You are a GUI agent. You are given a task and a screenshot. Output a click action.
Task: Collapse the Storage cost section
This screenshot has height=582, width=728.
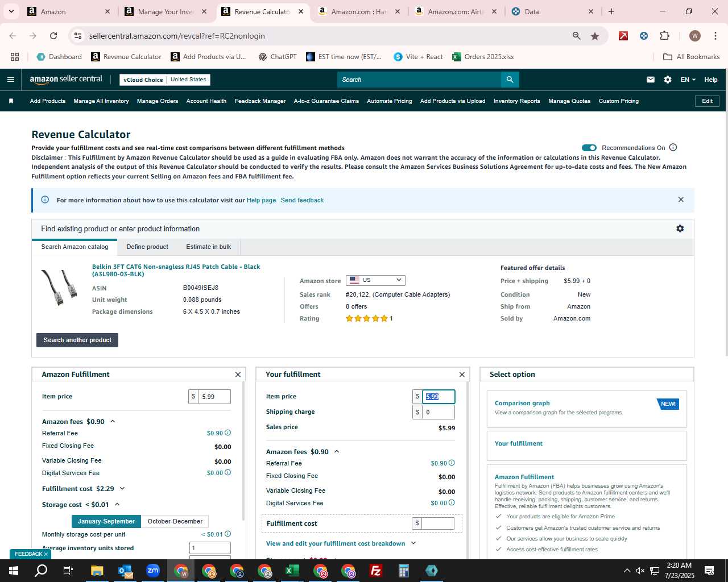click(117, 505)
